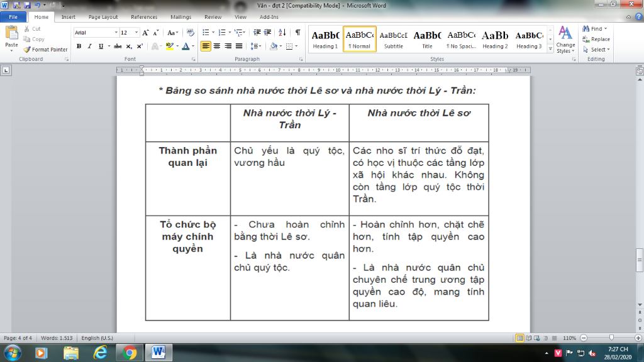Toggle Italic formatting
The image size is (644, 362).
pos(89,46)
